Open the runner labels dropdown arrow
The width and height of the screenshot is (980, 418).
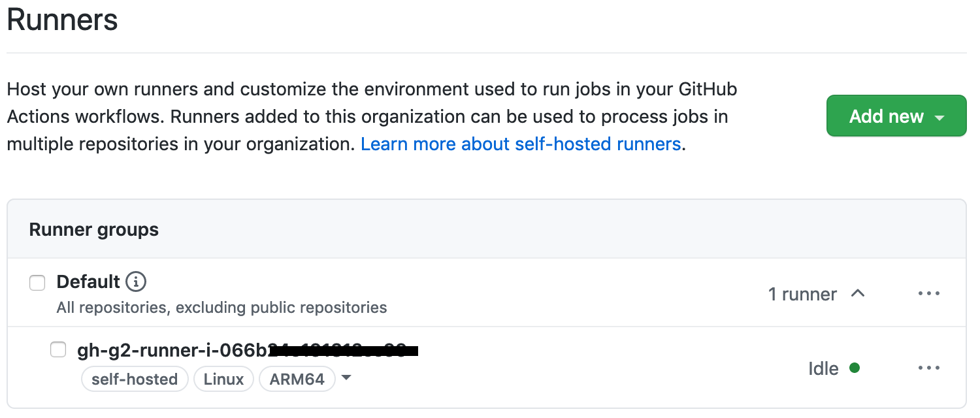point(346,378)
